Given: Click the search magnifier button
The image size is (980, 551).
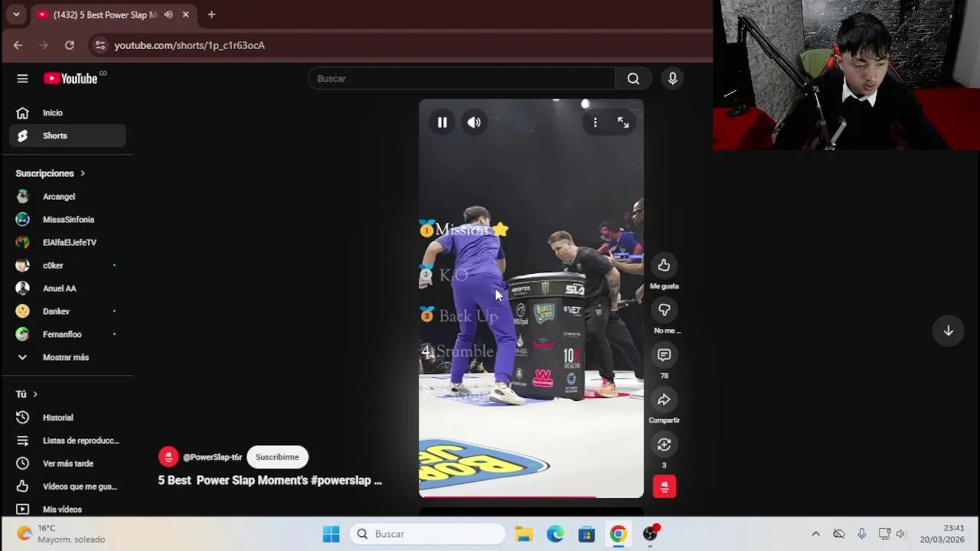Looking at the screenshot, I should [x=633, y=79].
